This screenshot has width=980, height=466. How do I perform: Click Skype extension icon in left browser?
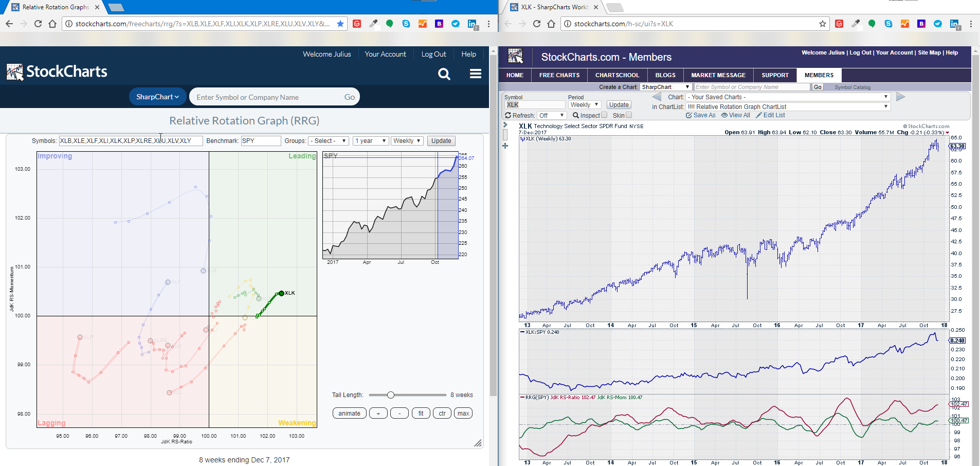coord(406,24)
